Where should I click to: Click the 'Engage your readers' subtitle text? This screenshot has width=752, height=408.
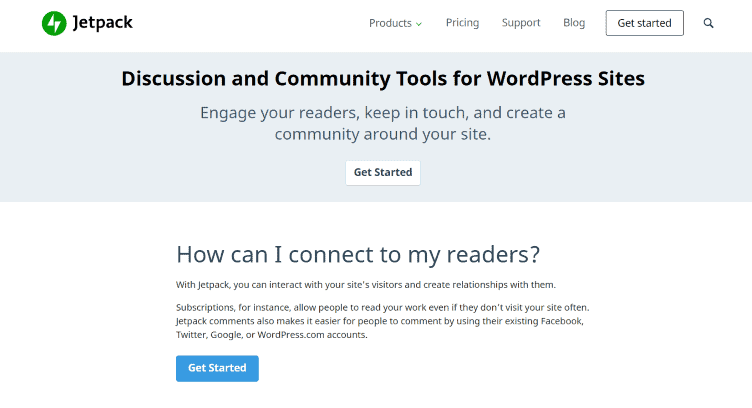pos(383,123)
